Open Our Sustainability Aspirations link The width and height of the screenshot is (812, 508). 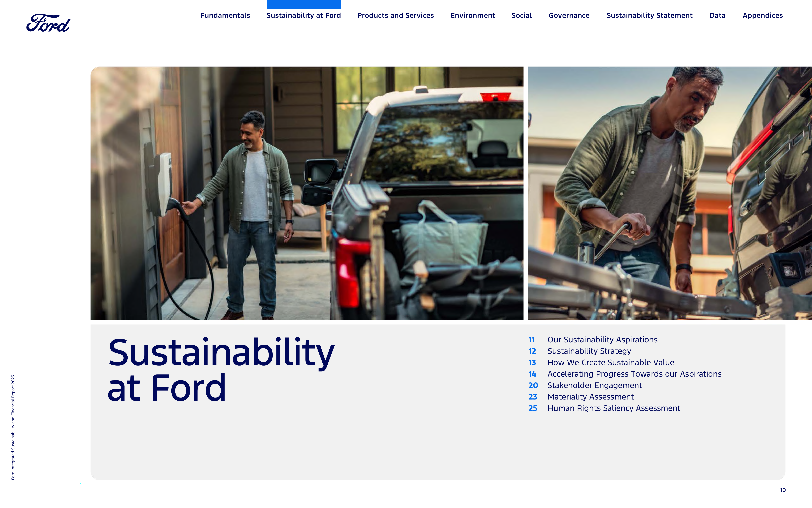[602, 340]
